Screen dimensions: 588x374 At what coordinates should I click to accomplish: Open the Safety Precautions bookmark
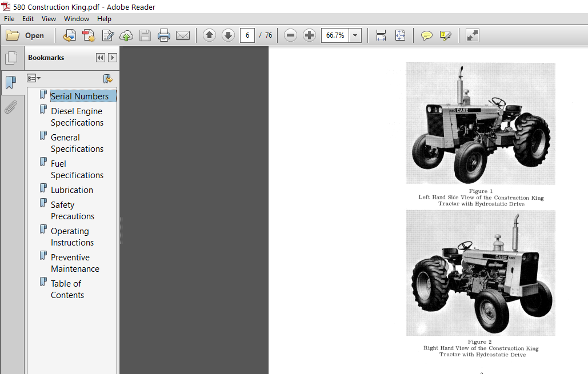73,211
